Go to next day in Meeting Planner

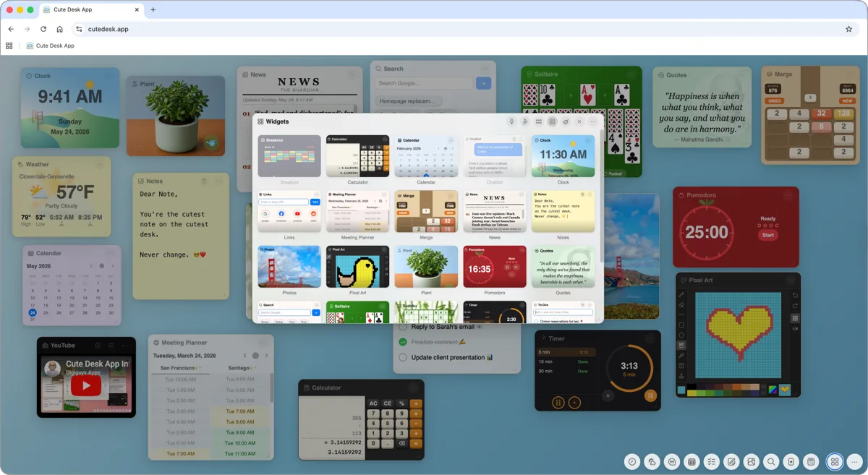266,356
